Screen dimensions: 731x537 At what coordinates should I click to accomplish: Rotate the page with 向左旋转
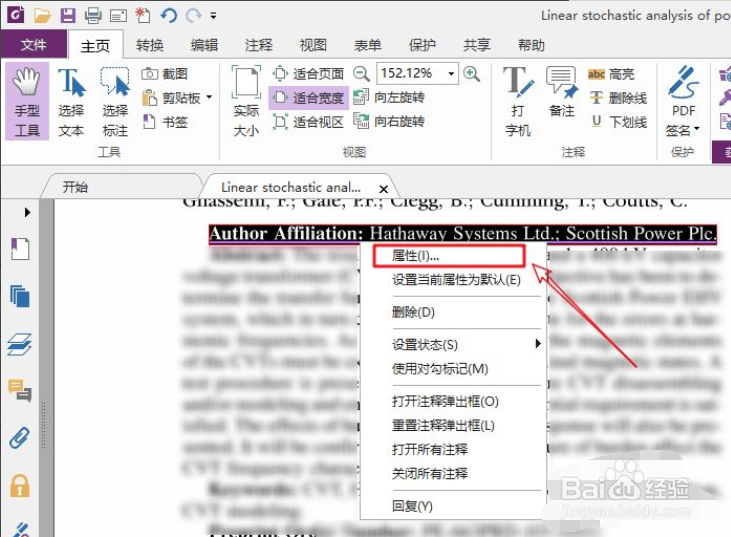[x=389, y=97]
